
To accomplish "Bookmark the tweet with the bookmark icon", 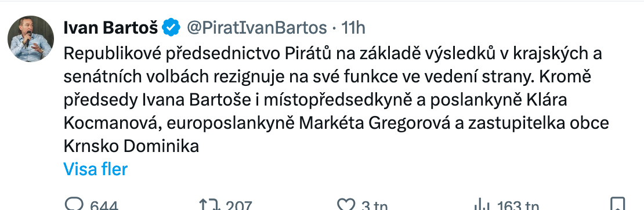I will (x=617, y=204).
